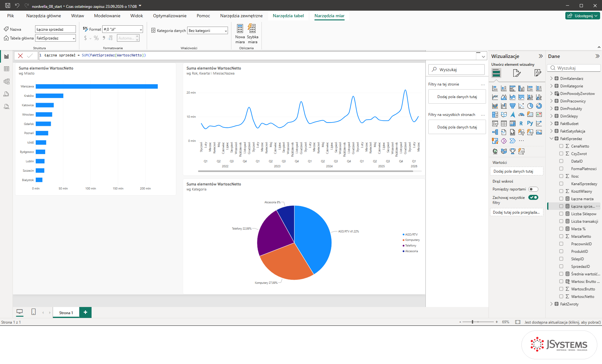Check the CenaNetto field checkbox

pos(561,146)
